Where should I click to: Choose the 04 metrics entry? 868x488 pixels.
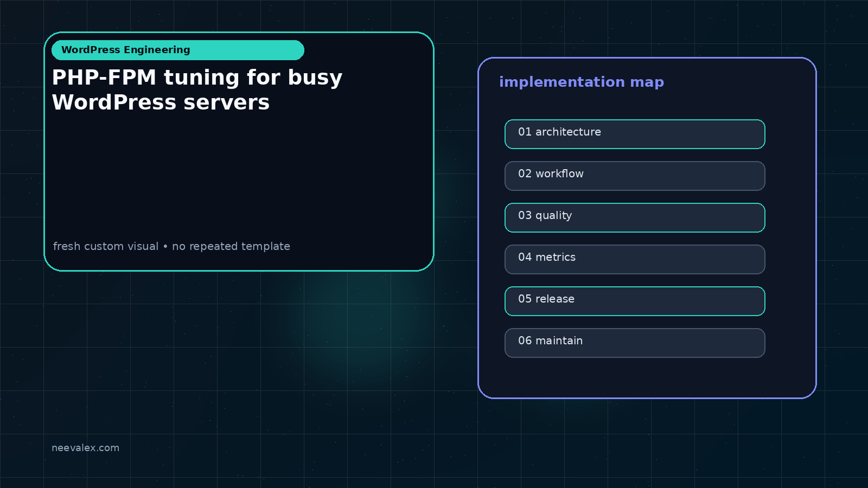(635, 259)
